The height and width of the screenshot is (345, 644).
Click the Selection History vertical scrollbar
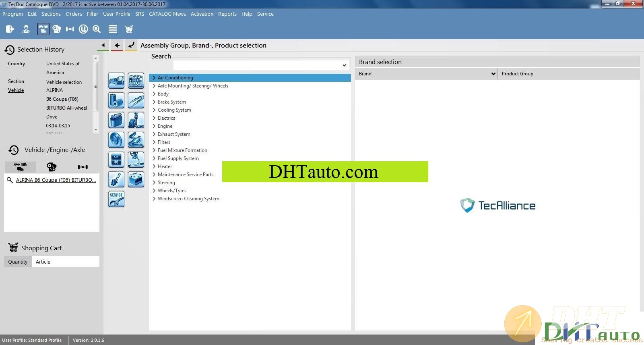coord(96,94)
